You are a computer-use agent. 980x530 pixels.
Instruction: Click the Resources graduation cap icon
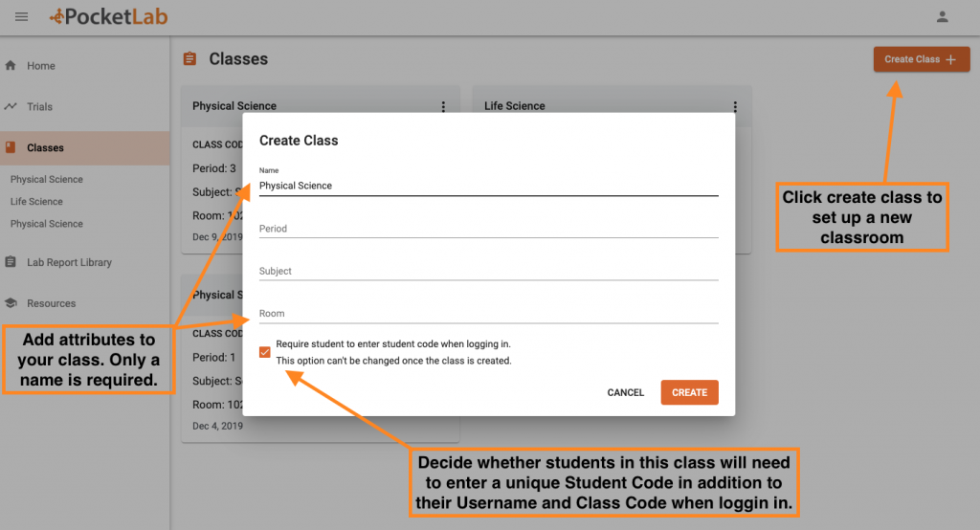click(x=11, y=303)
